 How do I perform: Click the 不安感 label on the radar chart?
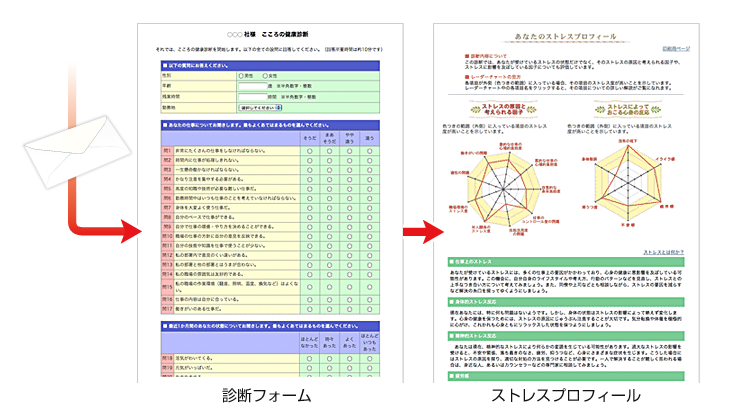pos(628,225)
